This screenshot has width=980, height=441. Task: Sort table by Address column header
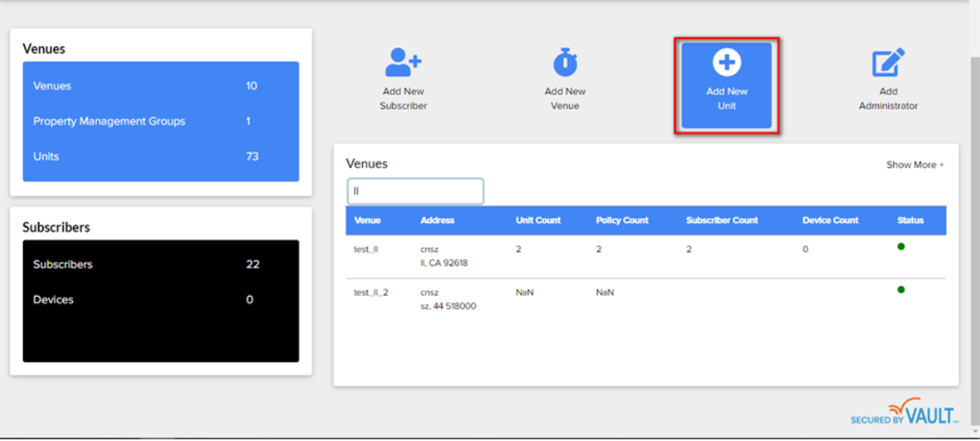438,220
